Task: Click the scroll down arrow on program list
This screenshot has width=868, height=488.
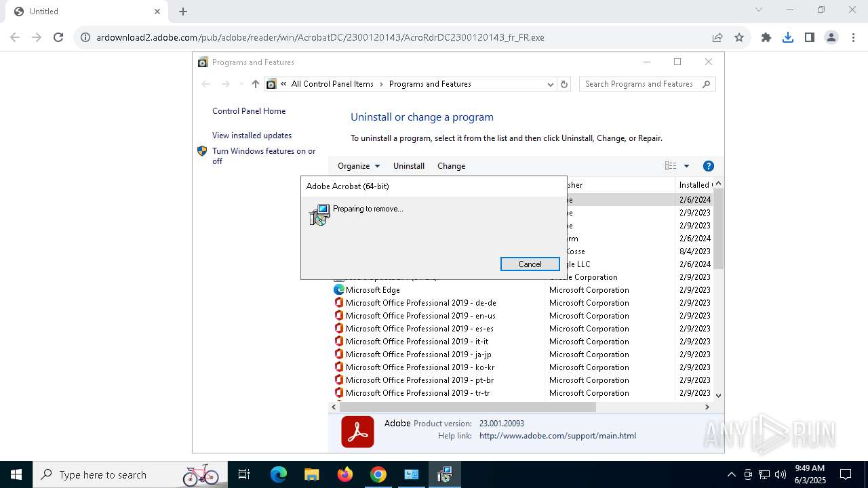Action: 718,395
